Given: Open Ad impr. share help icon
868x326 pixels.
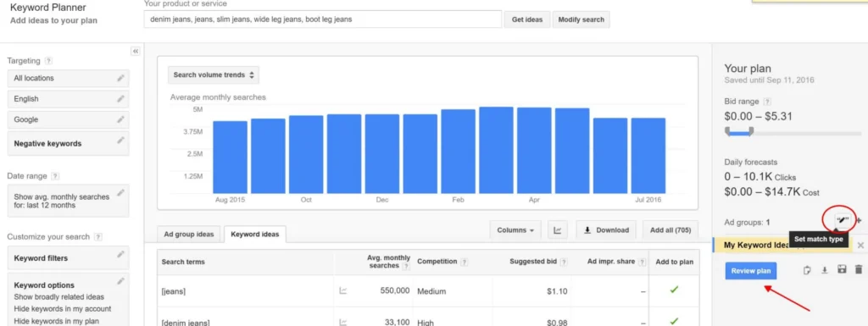Looking at the screenshot, I should [x=642, y=262].
